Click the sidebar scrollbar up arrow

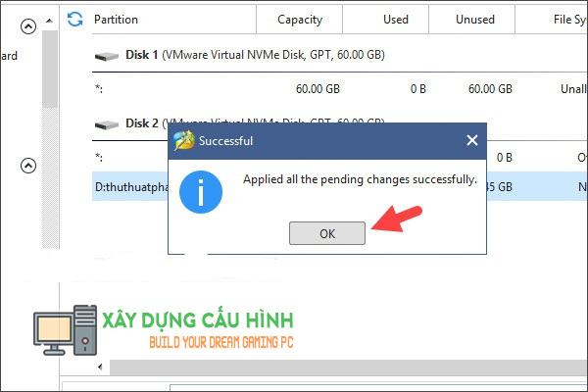click(50, 21)
